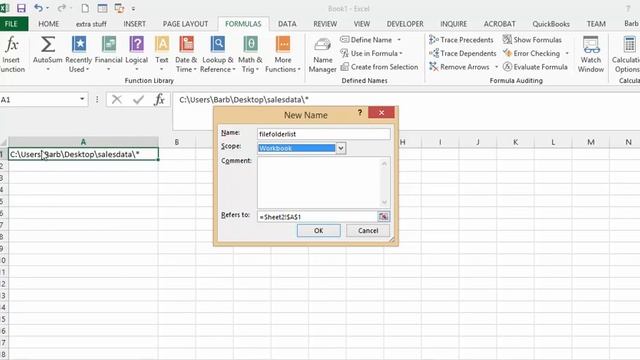Launch the Name Manager
The width and height of the screenshot is (640, 360).
(322, 55)
